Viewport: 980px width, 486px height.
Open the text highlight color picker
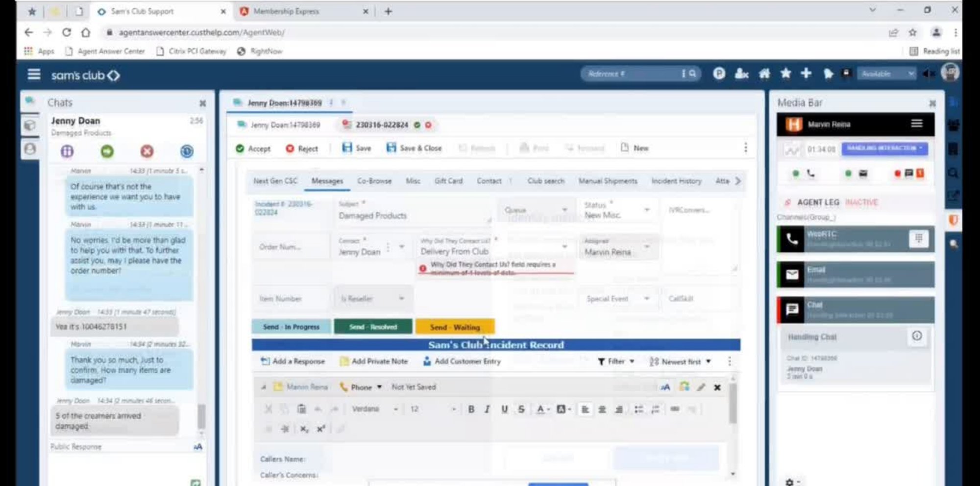(563, 409)
